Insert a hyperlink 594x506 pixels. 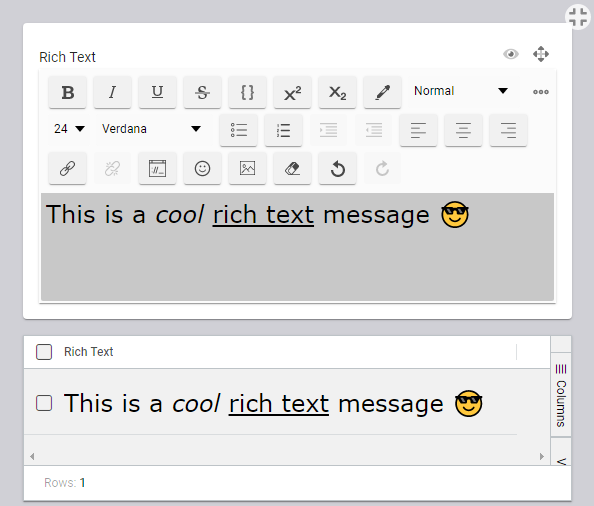point(67,168)
